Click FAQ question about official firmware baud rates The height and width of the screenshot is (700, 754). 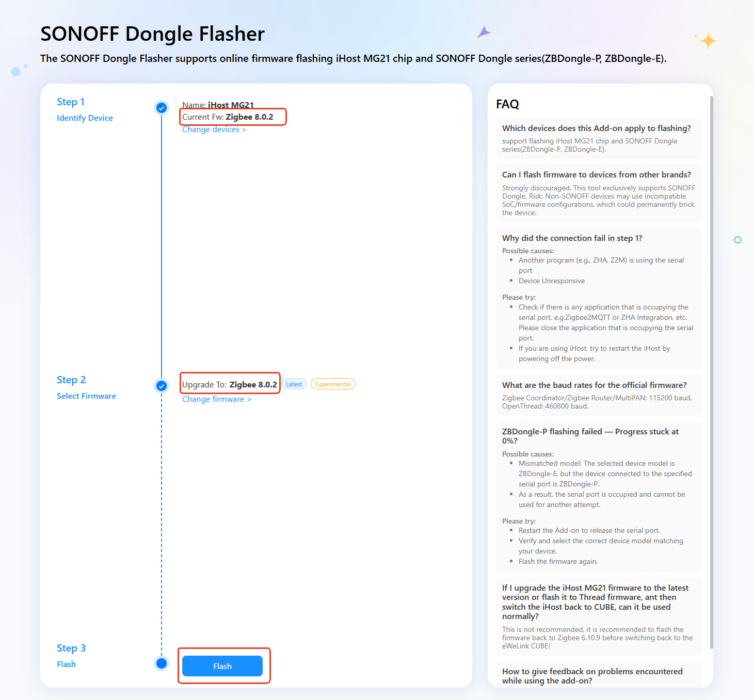coord(594,385)
